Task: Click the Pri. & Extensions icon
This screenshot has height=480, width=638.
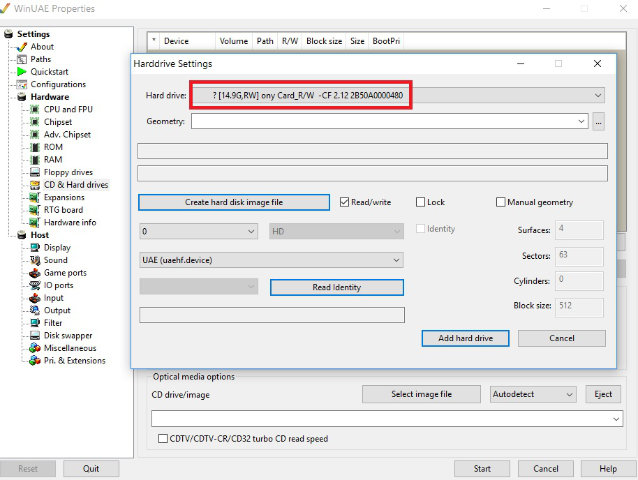Action: point(35,361)
